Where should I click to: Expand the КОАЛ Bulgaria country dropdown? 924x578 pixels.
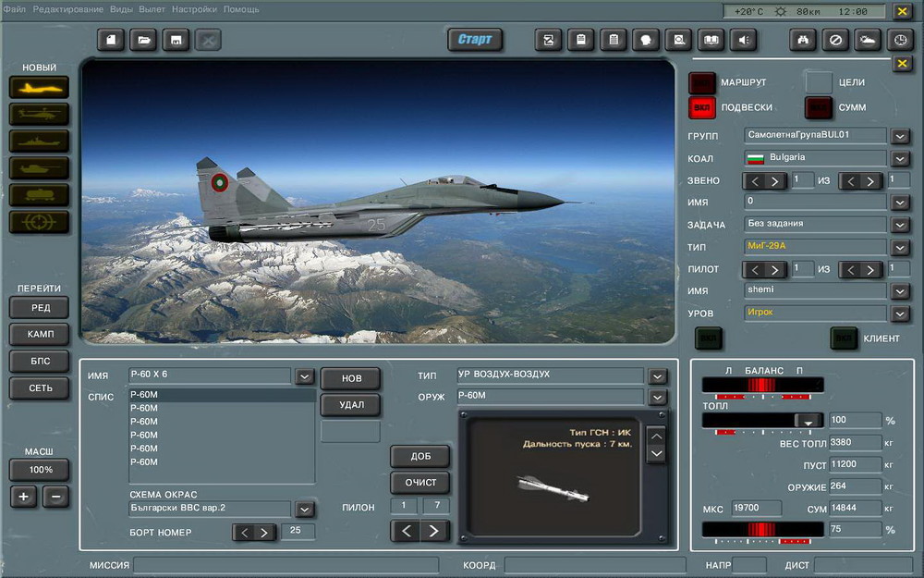pyautogui.click(x=900, y=158)
